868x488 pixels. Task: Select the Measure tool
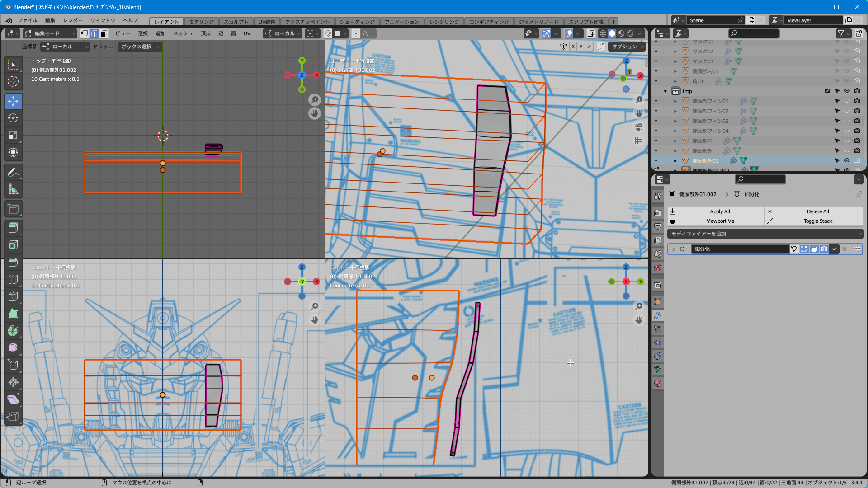coord(13,190)
